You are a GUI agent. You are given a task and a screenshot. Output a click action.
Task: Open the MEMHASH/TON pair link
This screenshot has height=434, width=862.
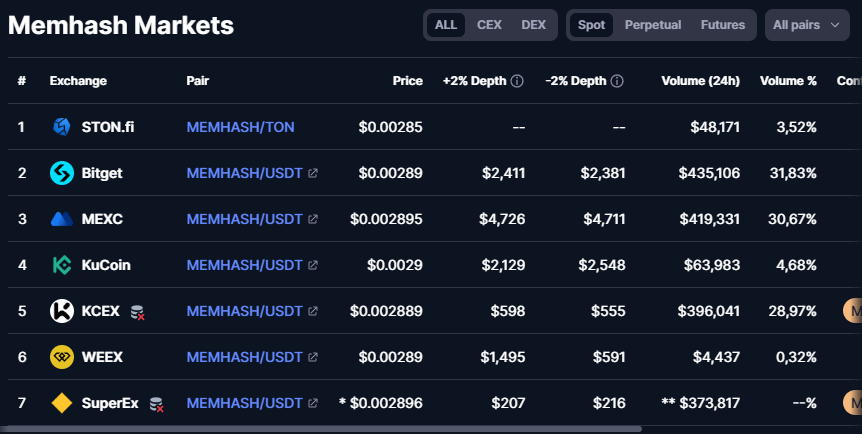click(240, 127)
